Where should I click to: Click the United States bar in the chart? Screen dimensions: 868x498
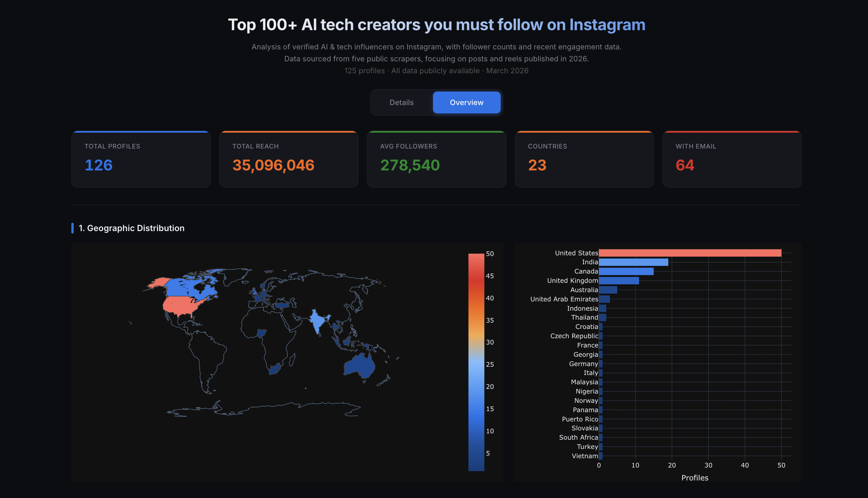pos(688,253)
